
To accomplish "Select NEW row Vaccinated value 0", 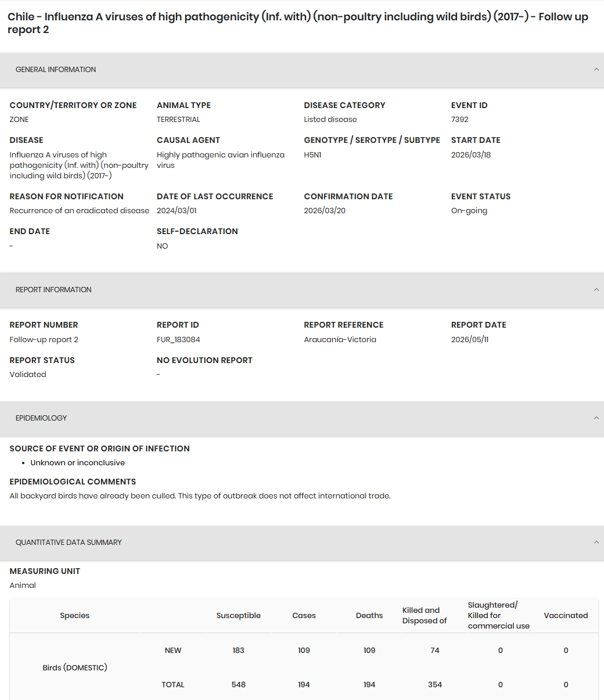I will 566,651.
